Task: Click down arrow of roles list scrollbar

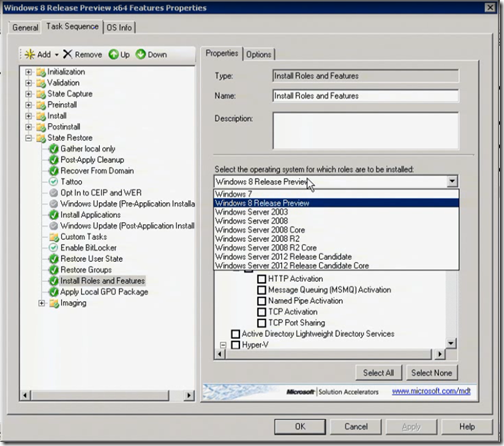Action: (451, 343)
